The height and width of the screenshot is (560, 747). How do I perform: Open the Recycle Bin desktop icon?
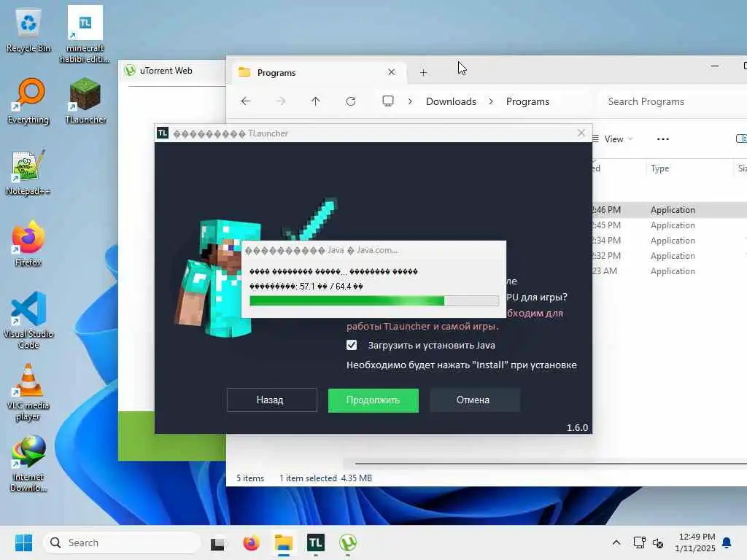point(28,31)
